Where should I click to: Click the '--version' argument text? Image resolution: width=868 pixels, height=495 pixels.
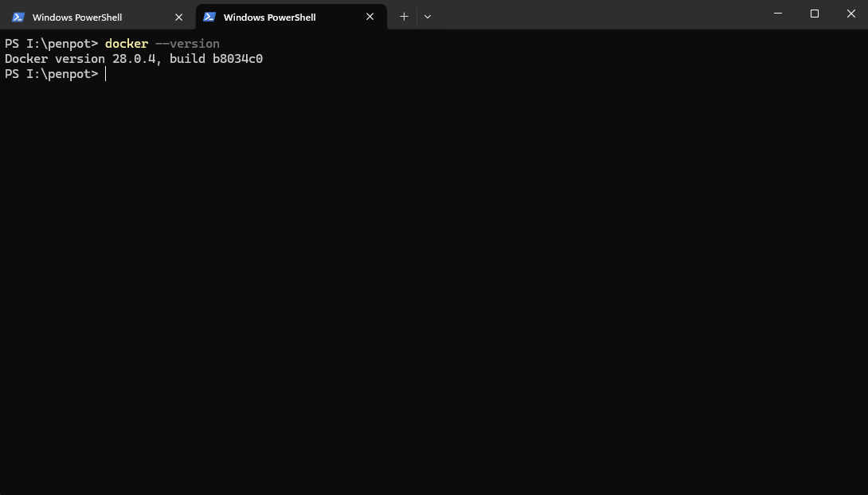(187, 44)
